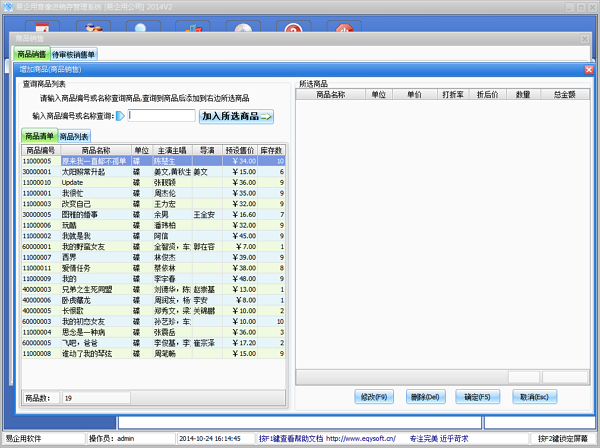Viewport: 600px width, 448px height.
Task: Click the blue arrow icon beside the search field
Action: [x=120, y=116]
